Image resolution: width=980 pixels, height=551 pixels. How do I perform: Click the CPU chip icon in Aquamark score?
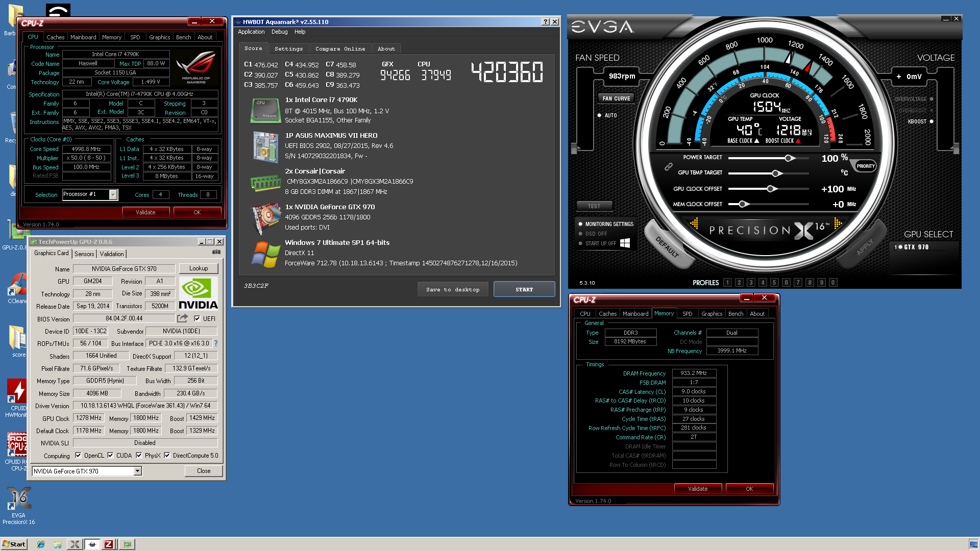coord(265,110)
